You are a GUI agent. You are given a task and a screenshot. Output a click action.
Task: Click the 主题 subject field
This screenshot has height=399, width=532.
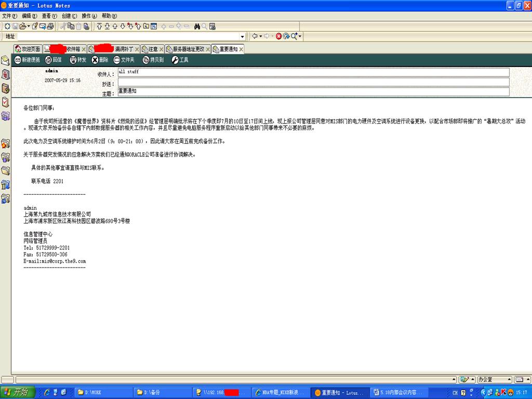[x=313, y=92]
